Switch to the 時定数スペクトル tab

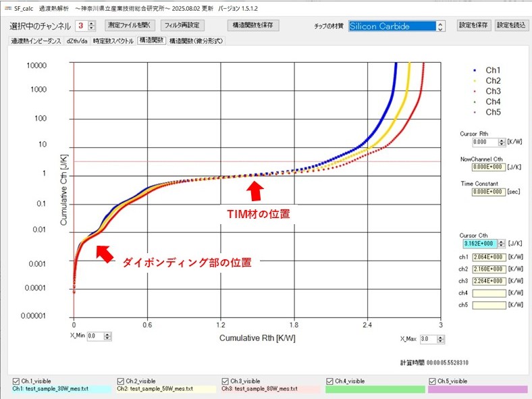tap(113, 41)
